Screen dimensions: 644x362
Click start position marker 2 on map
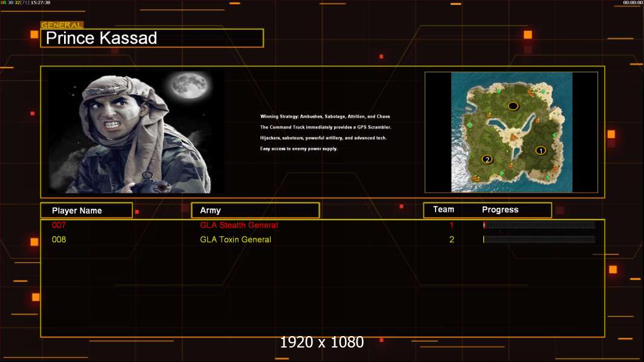point(487,159)
